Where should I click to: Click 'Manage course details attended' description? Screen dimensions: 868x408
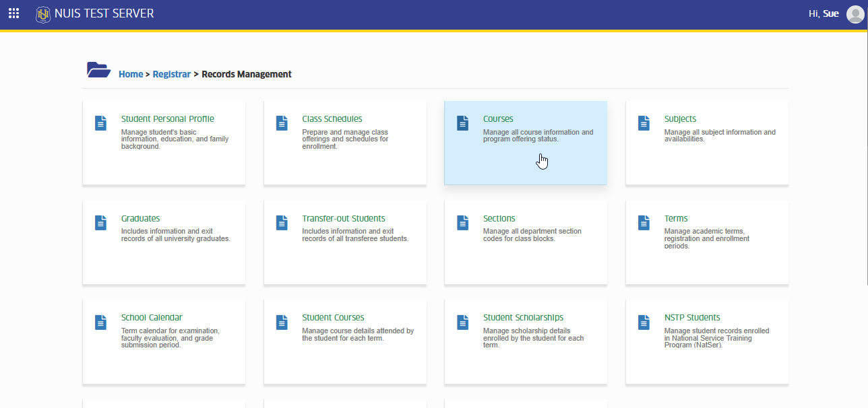(358, 335)
